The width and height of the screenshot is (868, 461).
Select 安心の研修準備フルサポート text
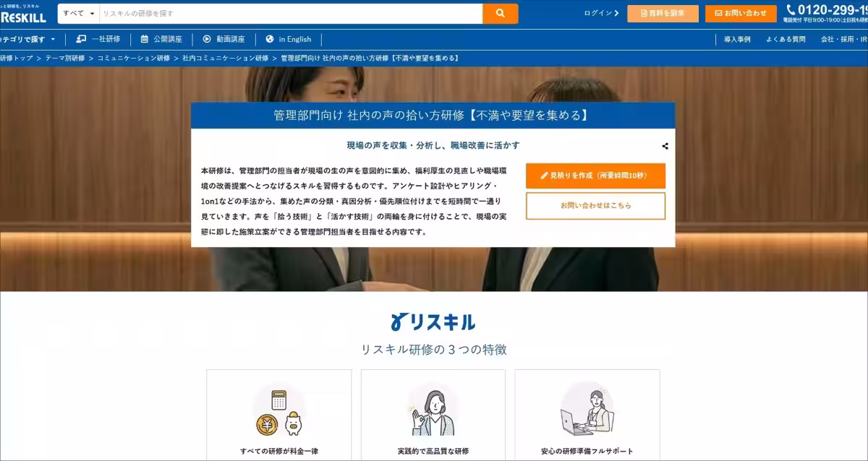(x=587, y=452)
